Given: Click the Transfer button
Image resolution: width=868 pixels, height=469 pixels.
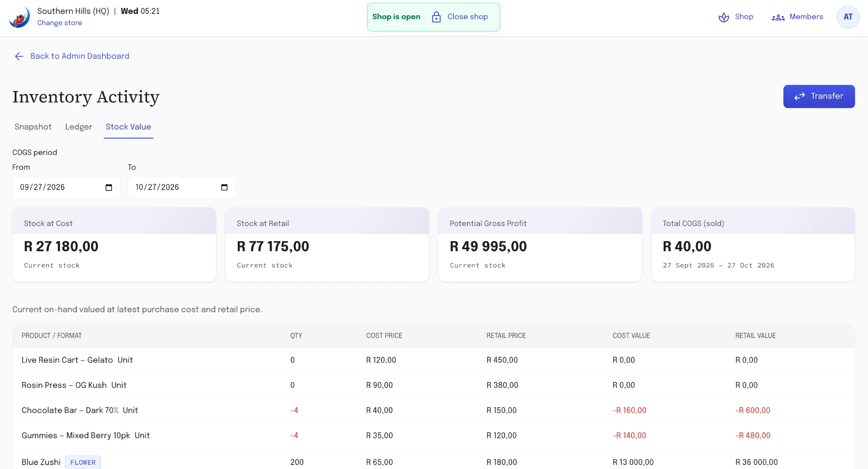Looking at the screenshot, I should tap(819, 96).
